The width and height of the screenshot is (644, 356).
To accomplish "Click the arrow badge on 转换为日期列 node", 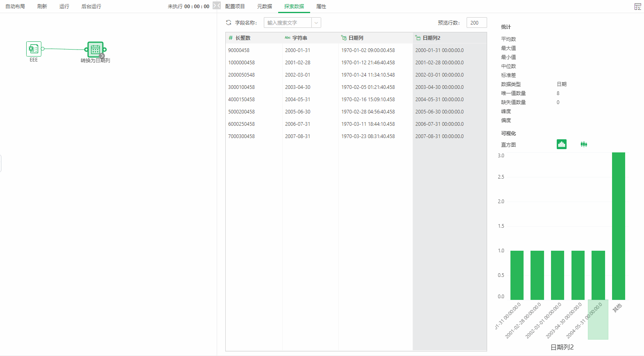I will point(102,56).
